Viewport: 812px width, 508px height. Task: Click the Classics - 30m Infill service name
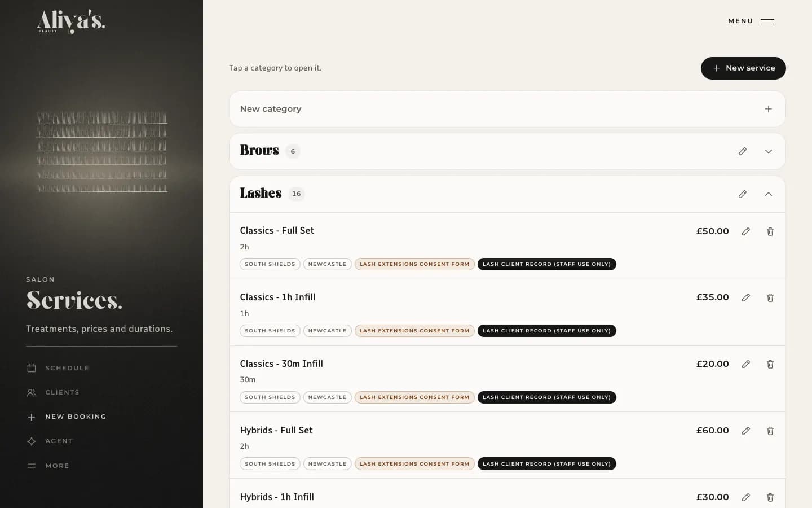(281, 364)
